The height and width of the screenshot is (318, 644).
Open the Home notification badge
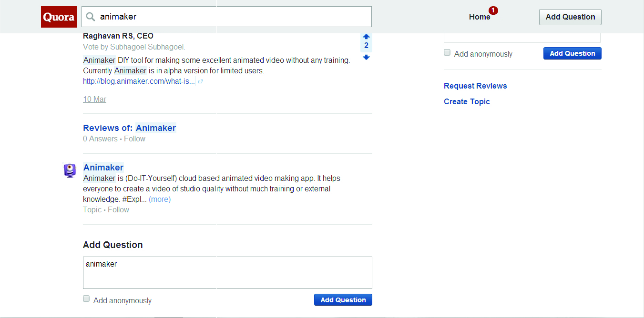coord(493,10)
